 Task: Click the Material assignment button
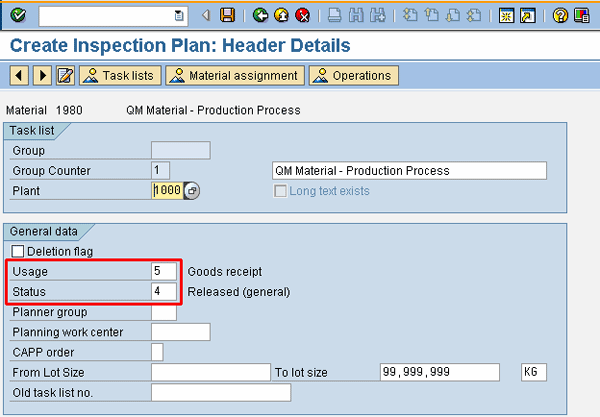pos(234,76)
